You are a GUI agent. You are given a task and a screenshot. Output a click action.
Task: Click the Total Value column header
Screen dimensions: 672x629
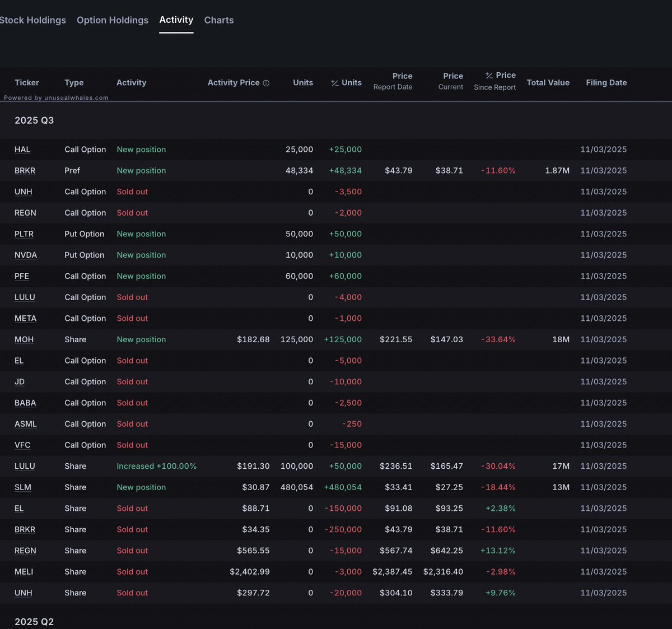(548, 82)
